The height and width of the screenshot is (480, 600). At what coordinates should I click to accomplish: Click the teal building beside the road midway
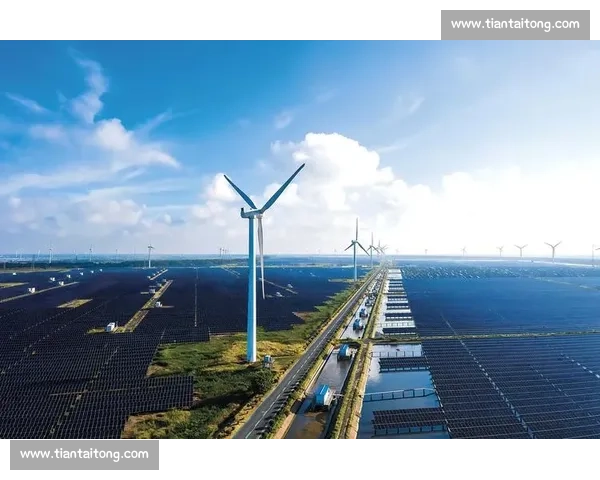(344, 351)
